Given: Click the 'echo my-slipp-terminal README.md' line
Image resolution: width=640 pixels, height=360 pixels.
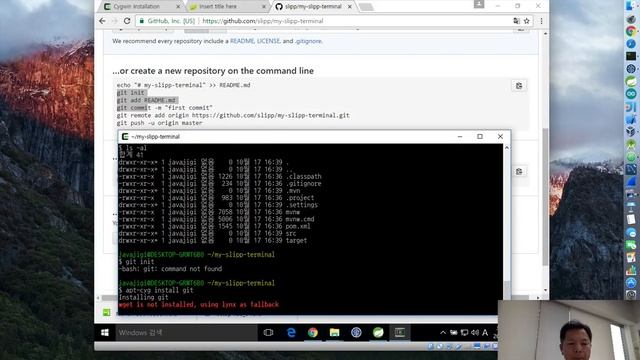Looking at the screenshot, I should click(x=184, y=85).
